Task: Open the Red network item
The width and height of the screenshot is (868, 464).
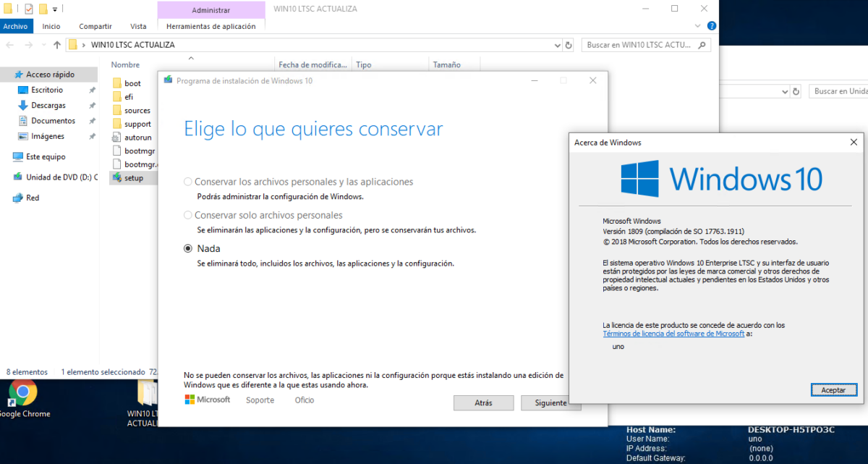Action: coord(33,198)
